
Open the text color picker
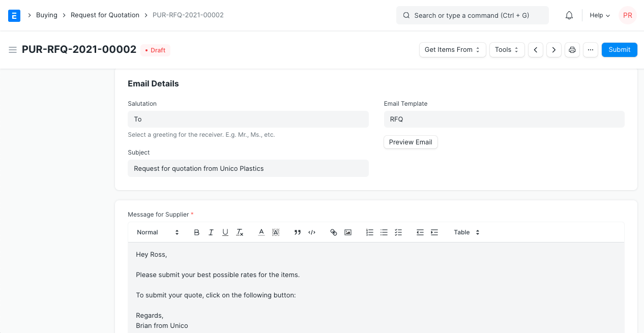(261, 232)
